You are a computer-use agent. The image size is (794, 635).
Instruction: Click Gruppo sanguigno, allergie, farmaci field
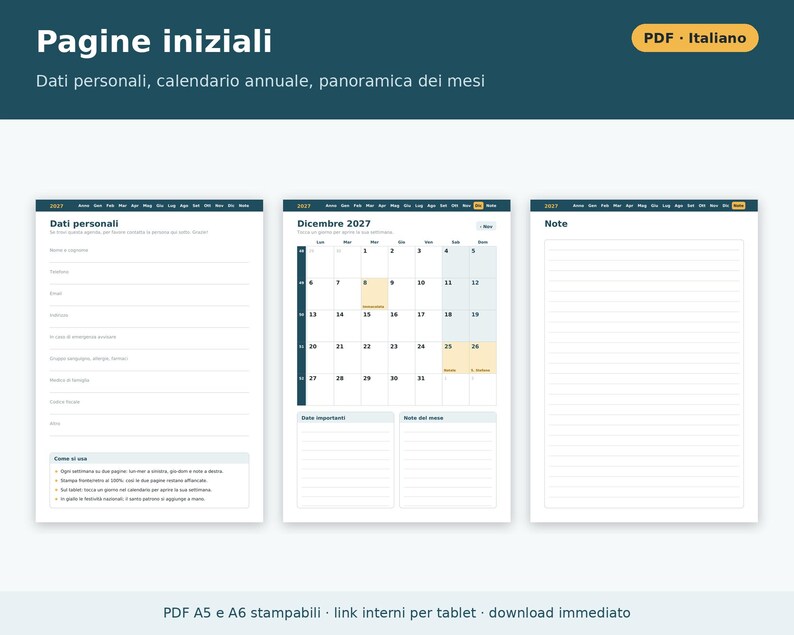(149, 363)
